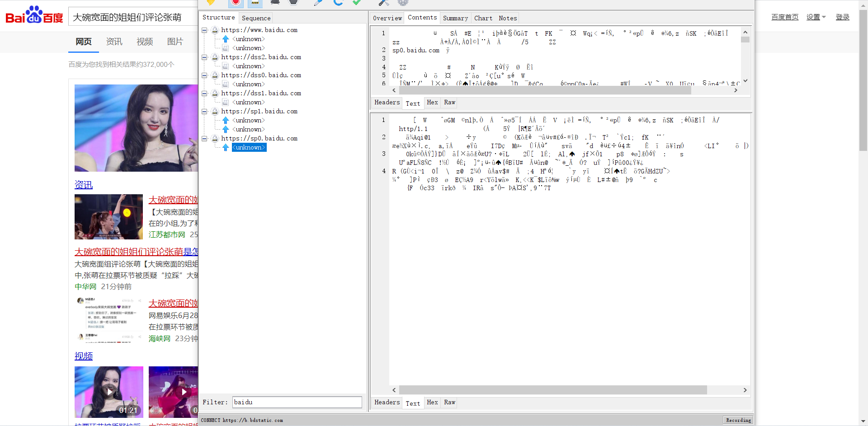868x426 pixels.
Task: Open the Overview tab
Action: (x=387, y=18)
